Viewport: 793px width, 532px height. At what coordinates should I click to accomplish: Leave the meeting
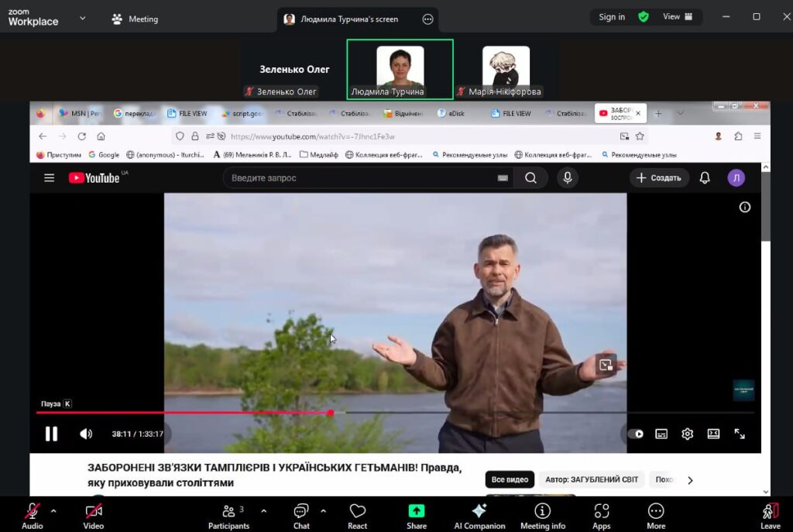770,516
